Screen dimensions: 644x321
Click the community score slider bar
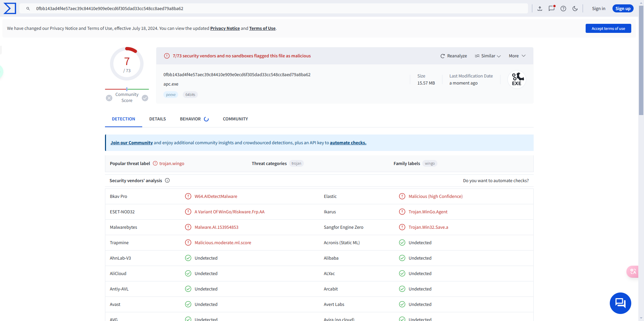tap(127, 89)
